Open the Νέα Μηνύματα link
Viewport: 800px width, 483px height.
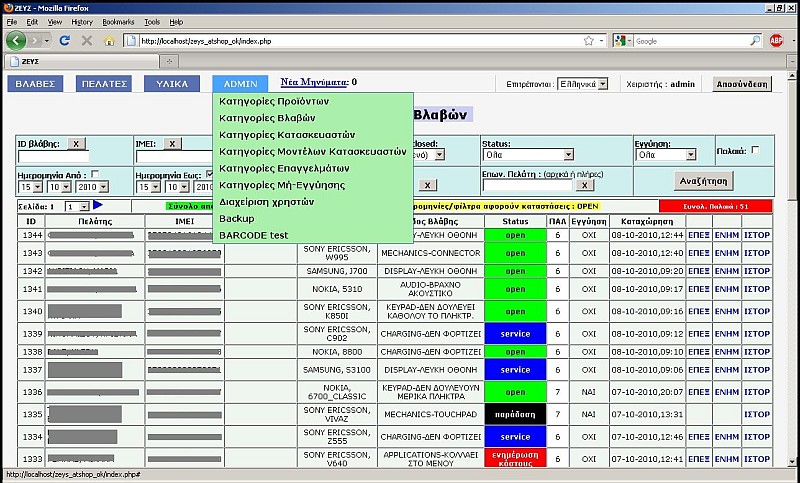315,82
